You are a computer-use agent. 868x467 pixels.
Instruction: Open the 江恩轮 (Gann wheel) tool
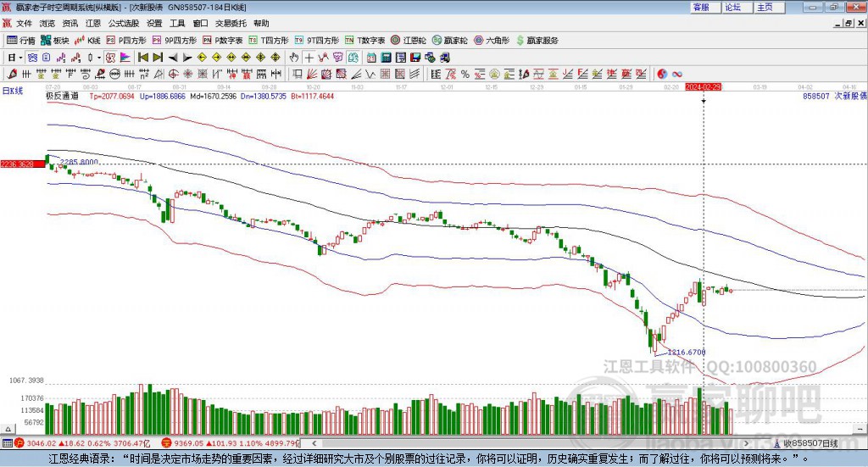409,40
